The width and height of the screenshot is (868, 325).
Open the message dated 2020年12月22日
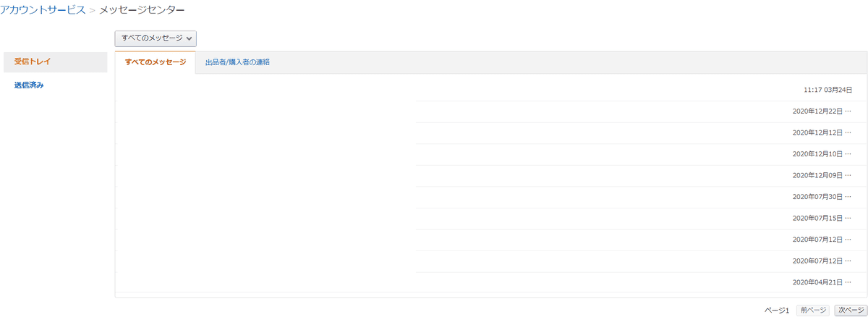817,111
